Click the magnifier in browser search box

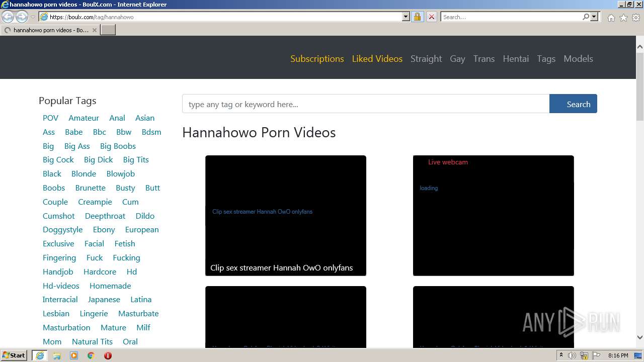point(586,17)
